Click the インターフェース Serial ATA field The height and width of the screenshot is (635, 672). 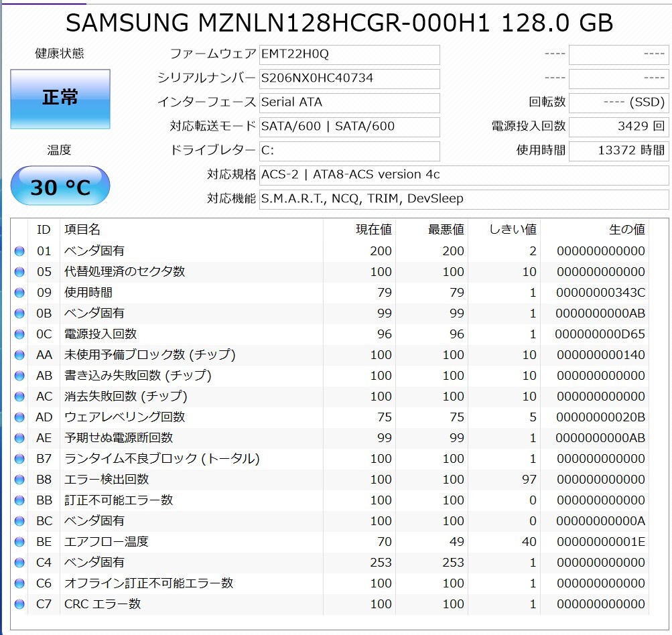(x=348, y=102)
